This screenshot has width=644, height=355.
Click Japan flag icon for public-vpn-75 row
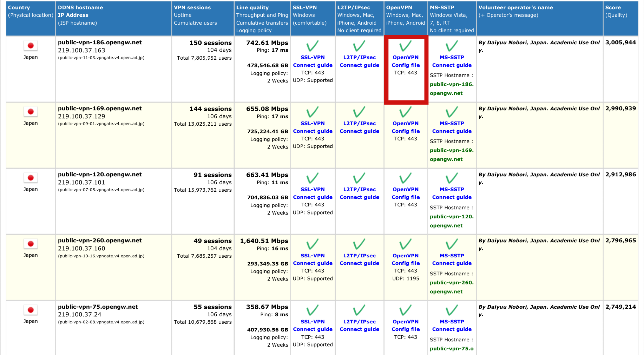31,310
